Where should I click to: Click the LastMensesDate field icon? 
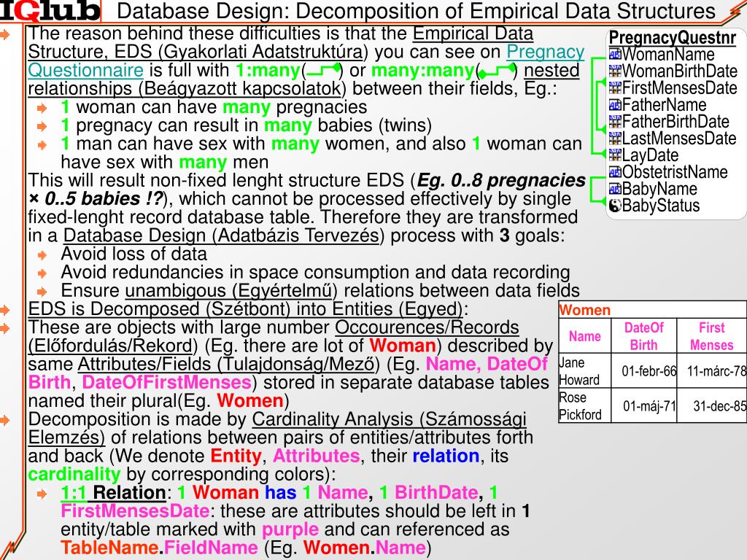tap(615, 138)
